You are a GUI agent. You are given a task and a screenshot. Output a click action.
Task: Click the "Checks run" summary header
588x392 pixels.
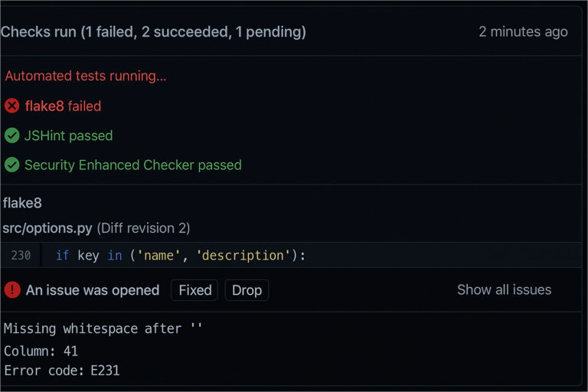click(x=153, y=31)
